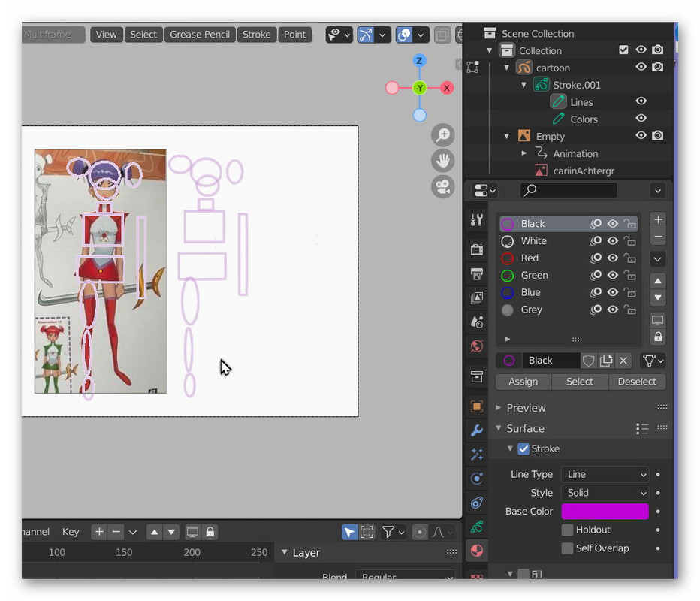Click the Assign button

(x=523, y=382)
